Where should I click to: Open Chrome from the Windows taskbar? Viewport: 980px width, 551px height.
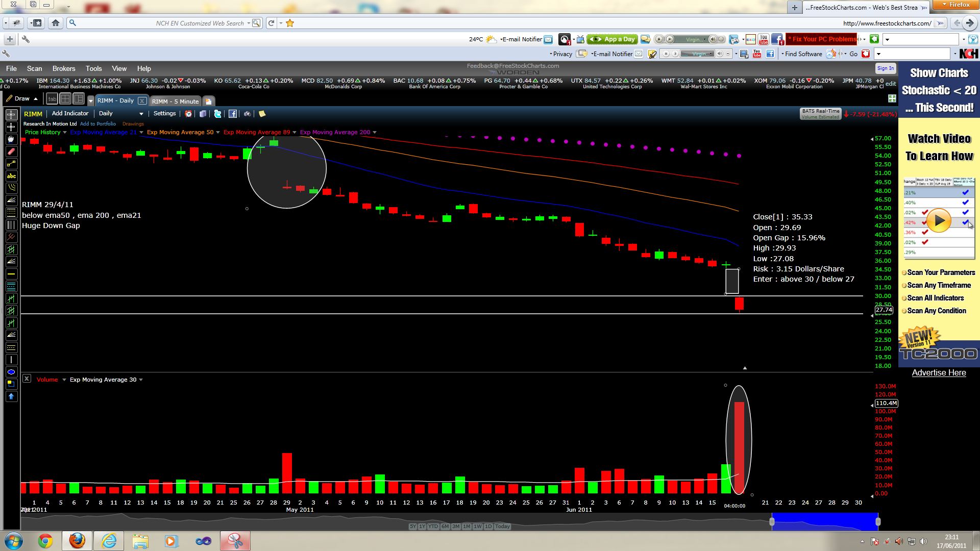point(45,541)
